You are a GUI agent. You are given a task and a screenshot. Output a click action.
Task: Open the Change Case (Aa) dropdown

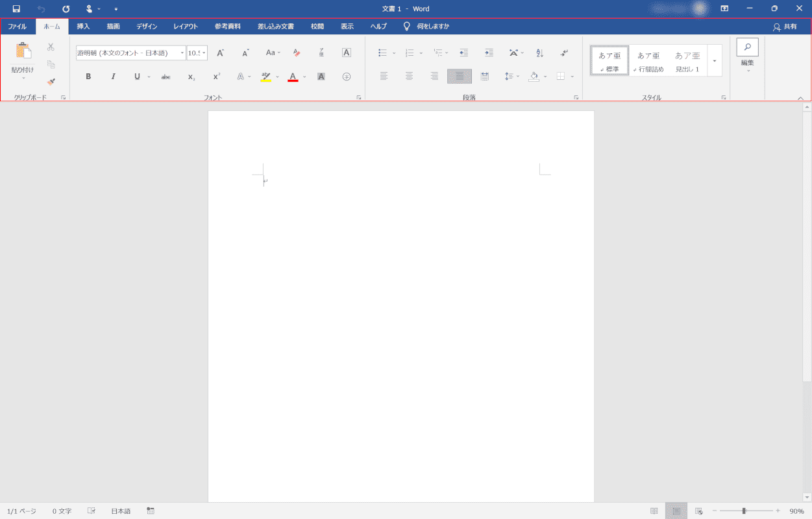click(x=273, y=53)
